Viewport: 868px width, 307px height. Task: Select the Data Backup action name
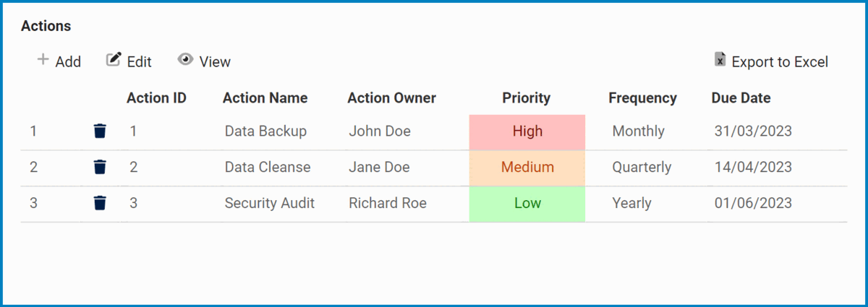(x=265, y=131)
